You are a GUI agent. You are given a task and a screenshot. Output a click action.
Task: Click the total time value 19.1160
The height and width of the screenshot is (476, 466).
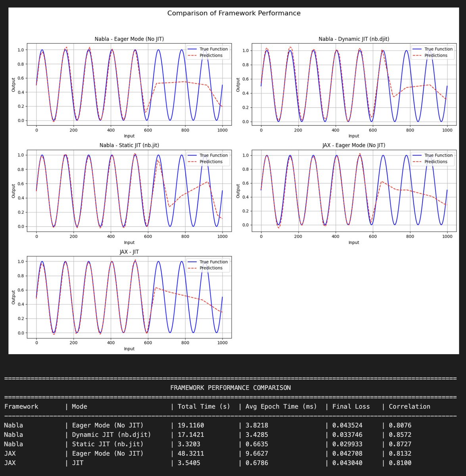[x=191, y=425]
